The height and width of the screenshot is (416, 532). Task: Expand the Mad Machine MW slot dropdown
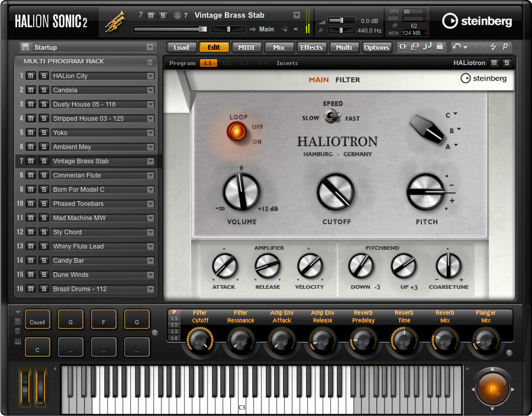(x=151, y=218)
